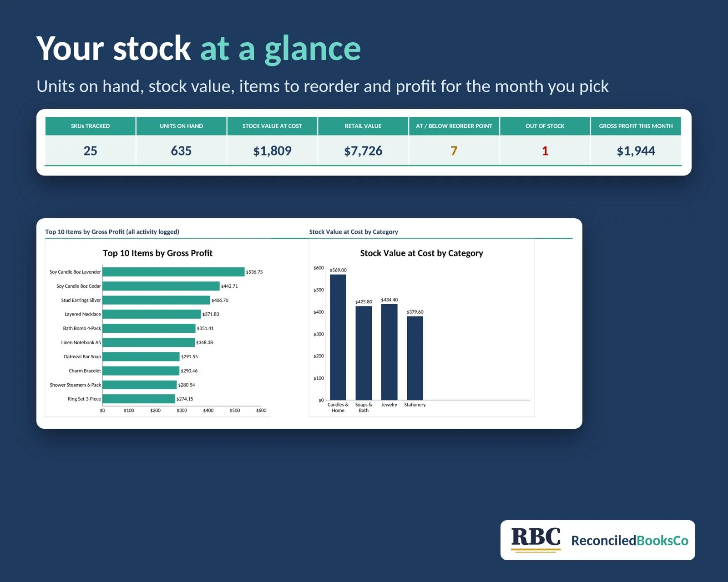Viewport: 728px width, 582px height.
Task: Select the Soaps & Bath axis label
Action: [x=364, y=407]
